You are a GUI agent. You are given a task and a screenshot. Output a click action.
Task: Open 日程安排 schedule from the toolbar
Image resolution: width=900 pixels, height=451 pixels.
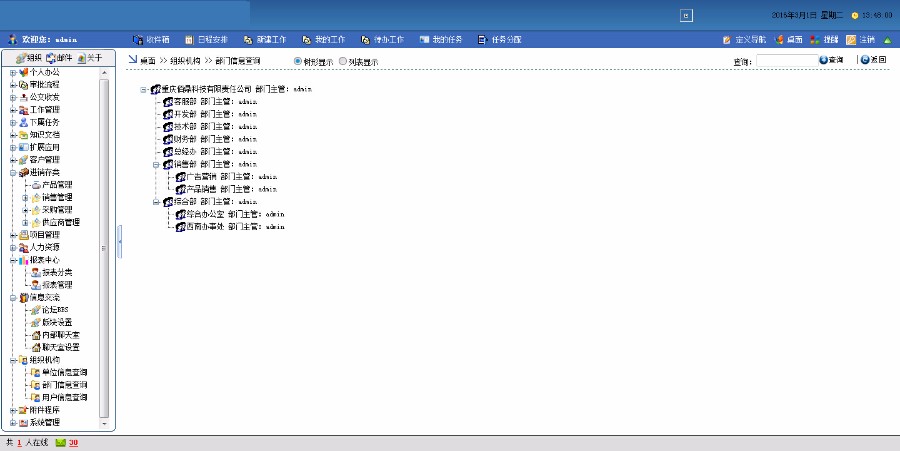pyautogui.click(x=207, y=40)
